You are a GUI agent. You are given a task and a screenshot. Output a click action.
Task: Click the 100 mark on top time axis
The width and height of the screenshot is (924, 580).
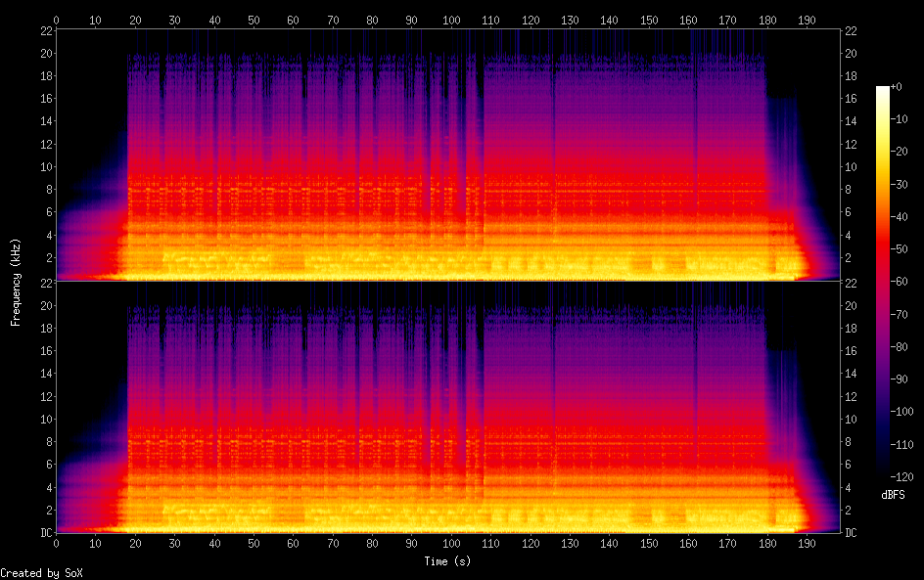pyautogui.click(x=451, y=20)
